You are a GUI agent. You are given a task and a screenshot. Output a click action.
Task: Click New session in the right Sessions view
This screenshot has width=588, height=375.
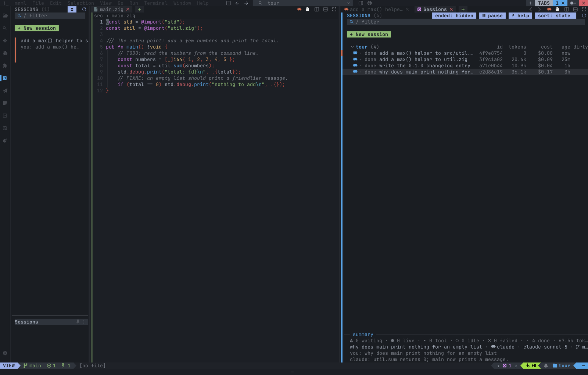369,35
